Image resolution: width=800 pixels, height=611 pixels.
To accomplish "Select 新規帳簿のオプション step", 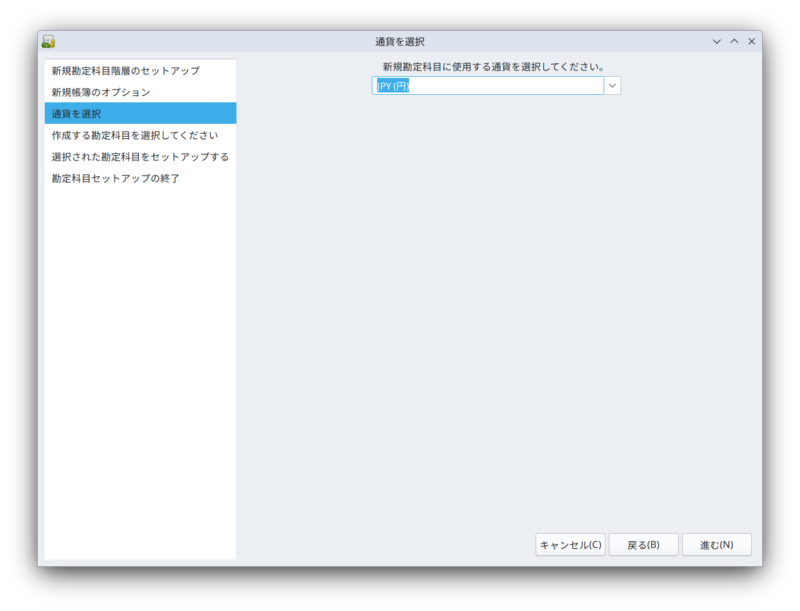I will pyautogui.click(x=140, y=92).
